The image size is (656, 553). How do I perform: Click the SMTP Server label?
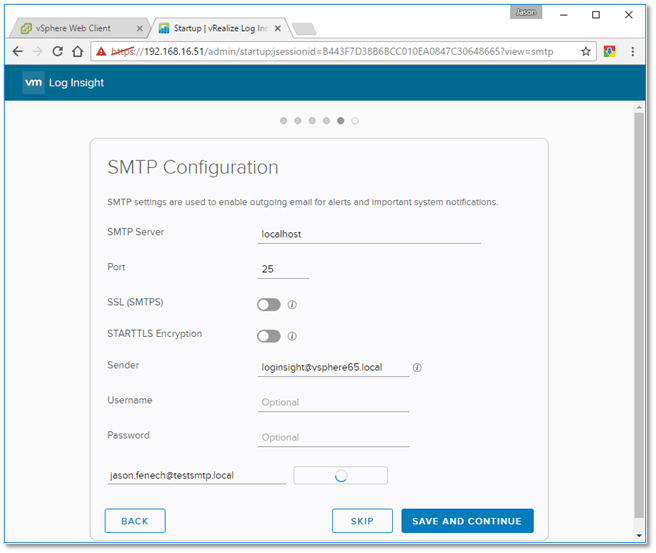point(136,232)
